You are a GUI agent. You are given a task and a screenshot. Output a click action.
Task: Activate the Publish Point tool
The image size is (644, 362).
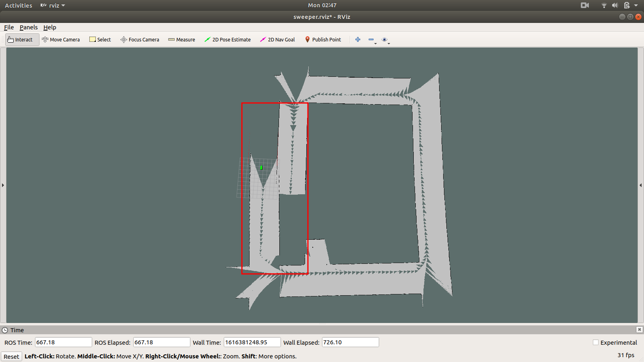[x=323, y=39]
